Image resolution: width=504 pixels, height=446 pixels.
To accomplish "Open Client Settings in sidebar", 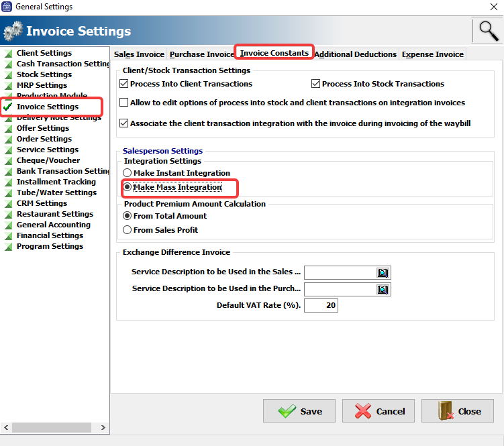I will coord(44,53).
